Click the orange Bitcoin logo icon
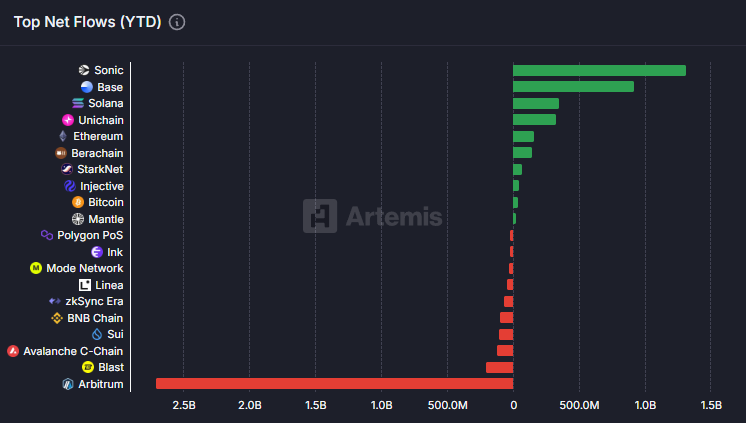Image resolution: width=746 pixels, height=423 pixels. point(78,202)
